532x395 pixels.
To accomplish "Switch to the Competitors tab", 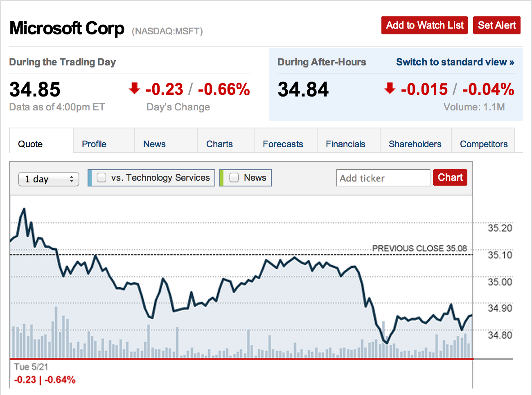I will [484, 144].
